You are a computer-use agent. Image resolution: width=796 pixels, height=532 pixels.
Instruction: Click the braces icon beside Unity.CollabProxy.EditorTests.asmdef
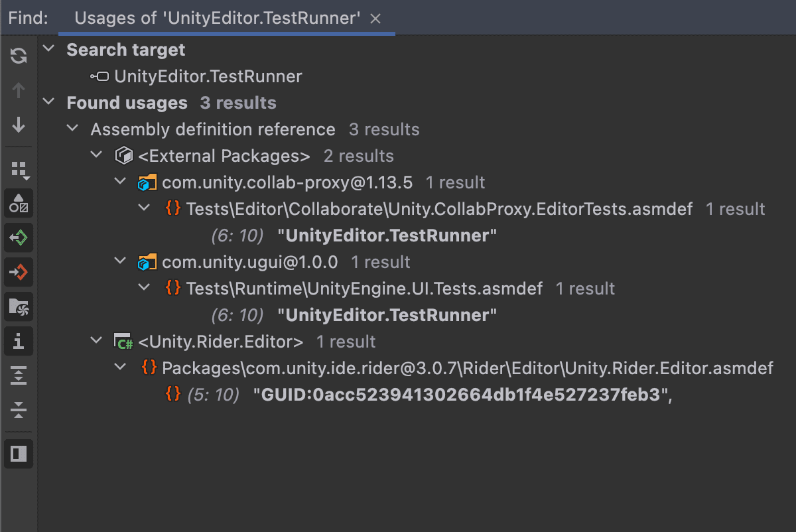point(172,209)
